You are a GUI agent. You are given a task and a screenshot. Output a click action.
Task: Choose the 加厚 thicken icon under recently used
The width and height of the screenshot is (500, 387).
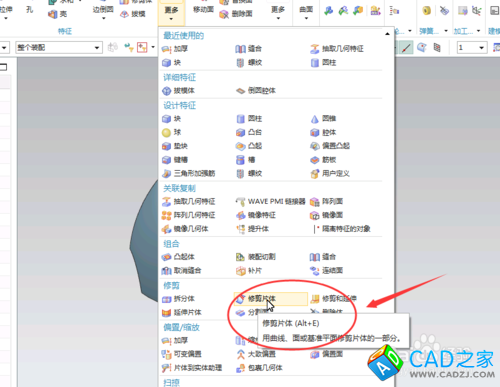pyautogui.click(x=175, y=49)
